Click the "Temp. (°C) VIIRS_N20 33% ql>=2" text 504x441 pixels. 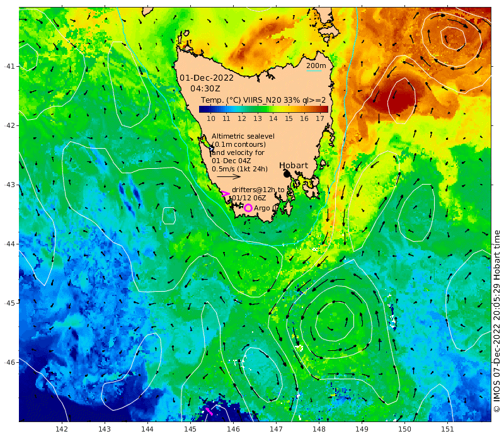pos(263,100)
